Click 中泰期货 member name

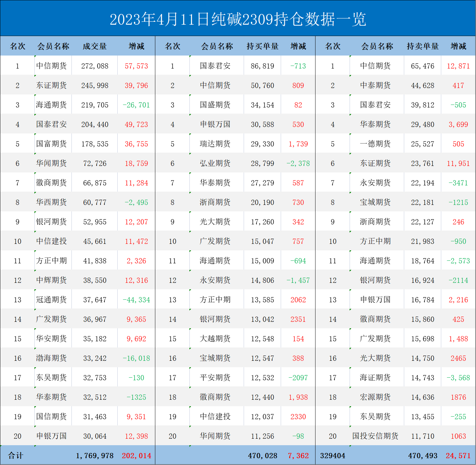375,85
